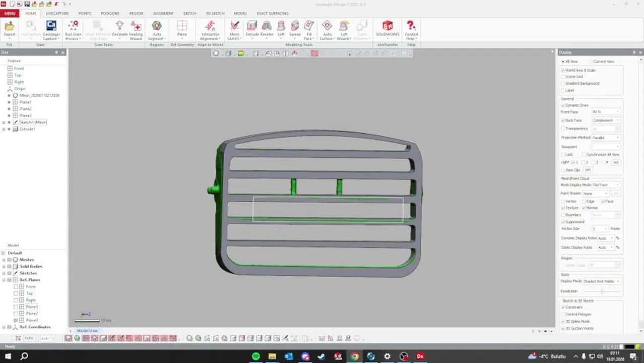Viewport: 644px width, 363px height.
Task: Open Chrome from the taskbar
Action: coord(354,356)
